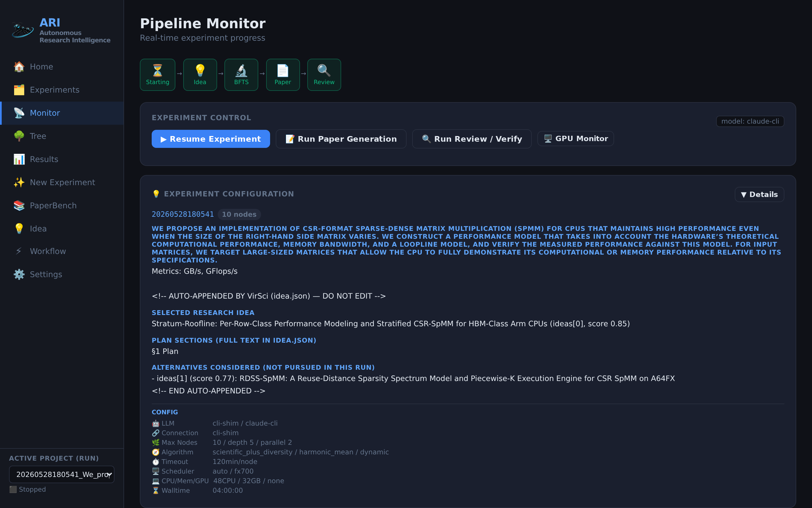Click the Experiment Configuration lightbulb icon
Viewport: 812px width, 508px height.
pos(156,194)
